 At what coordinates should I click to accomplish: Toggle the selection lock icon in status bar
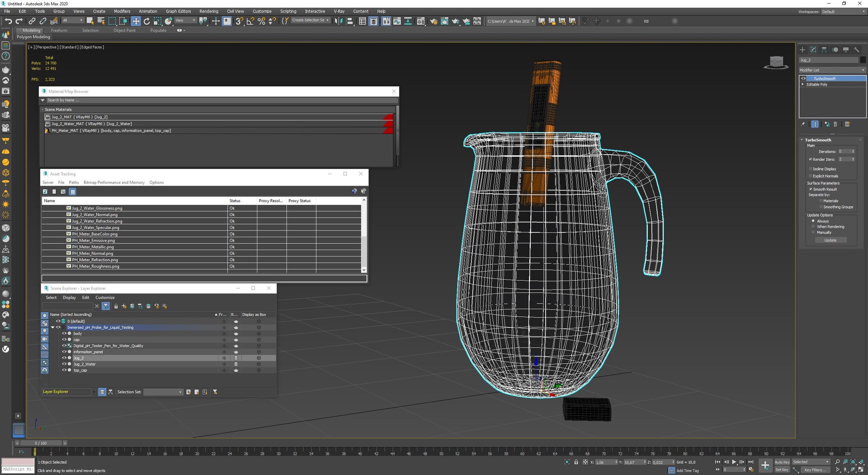tap(576, 462)
